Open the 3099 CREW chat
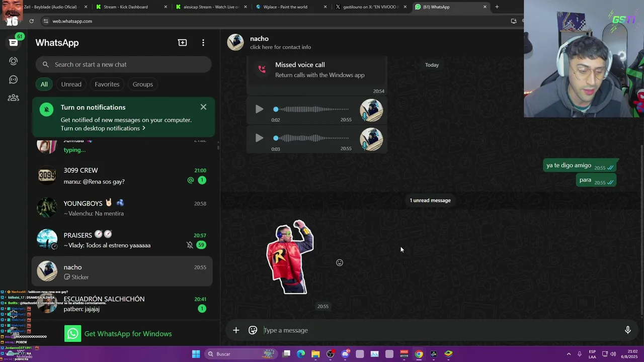The height and width of the screenshot is (362, 644). coord(122,175)
